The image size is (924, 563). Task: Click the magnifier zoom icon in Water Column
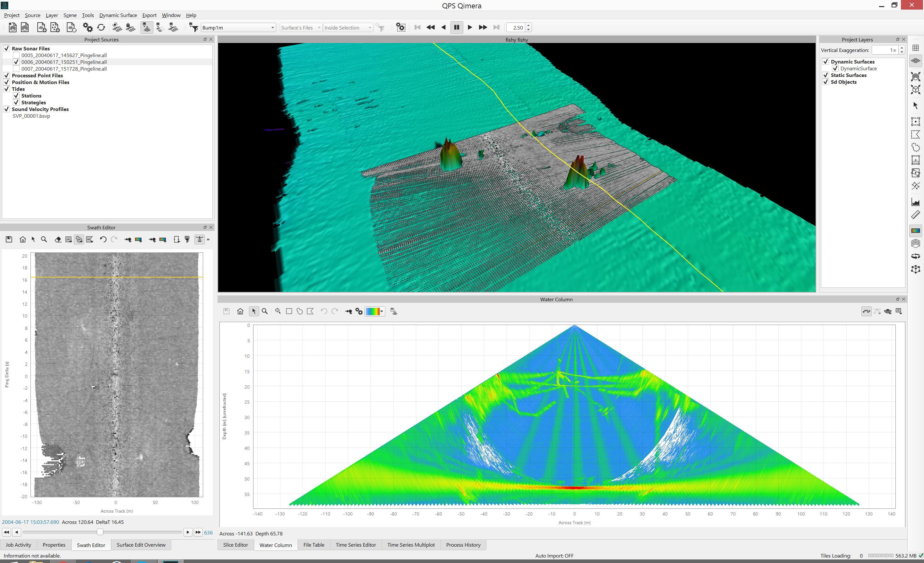[x=265, y=311]
